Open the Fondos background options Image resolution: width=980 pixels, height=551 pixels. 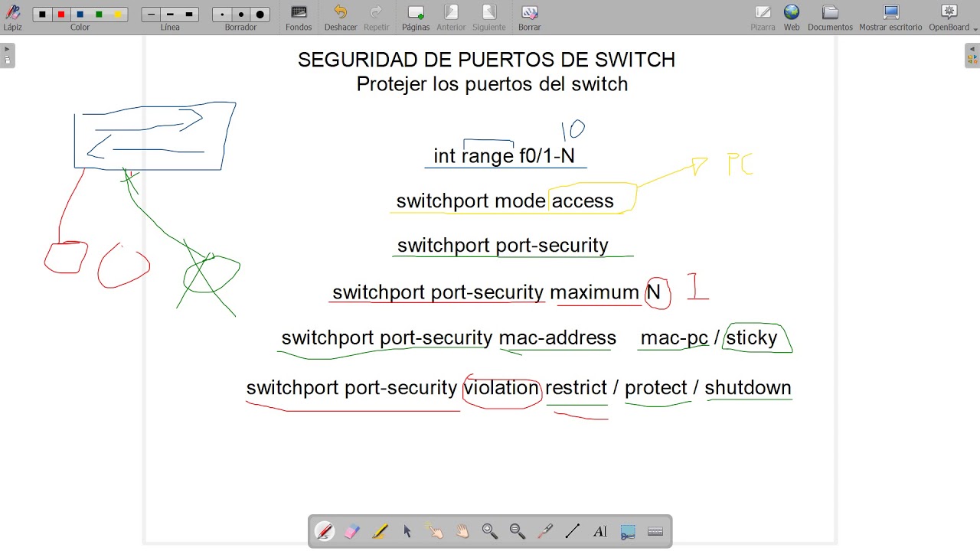pyautogui.click(x=299, y=17)
